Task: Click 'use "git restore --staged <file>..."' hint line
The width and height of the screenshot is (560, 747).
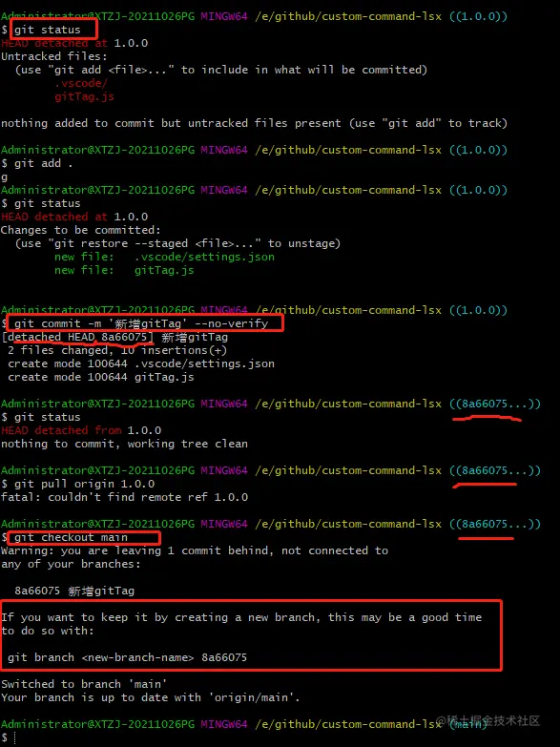Action: coord(177,243)
